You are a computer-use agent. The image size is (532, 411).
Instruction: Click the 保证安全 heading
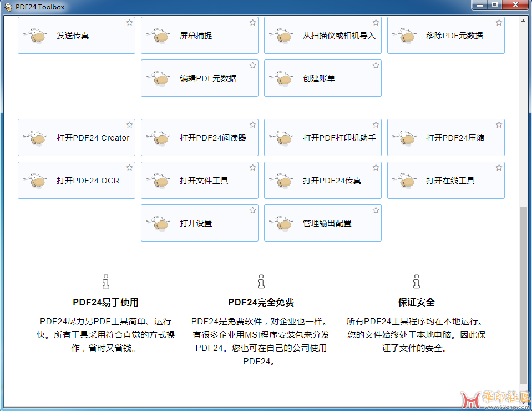click(416, 302)
